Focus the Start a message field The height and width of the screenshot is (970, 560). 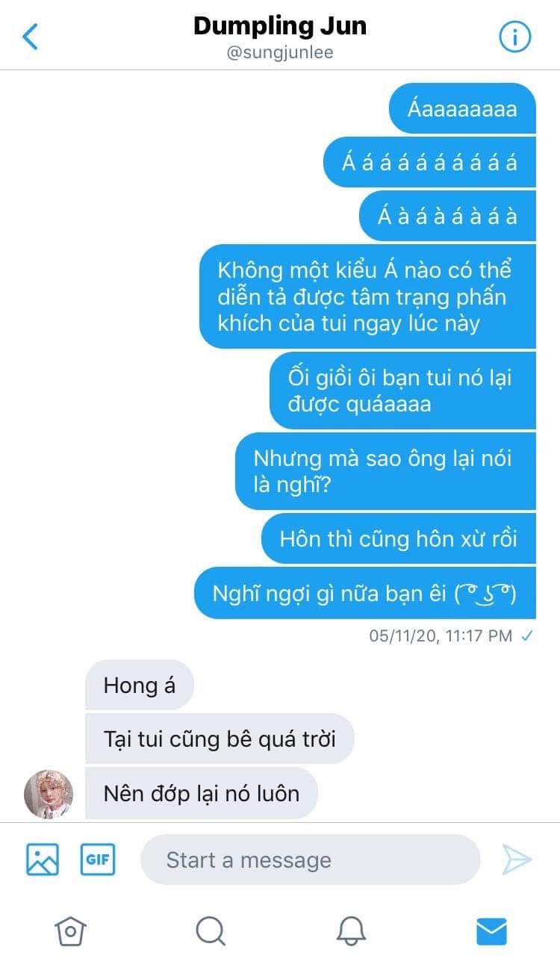[x=310, y=859]
